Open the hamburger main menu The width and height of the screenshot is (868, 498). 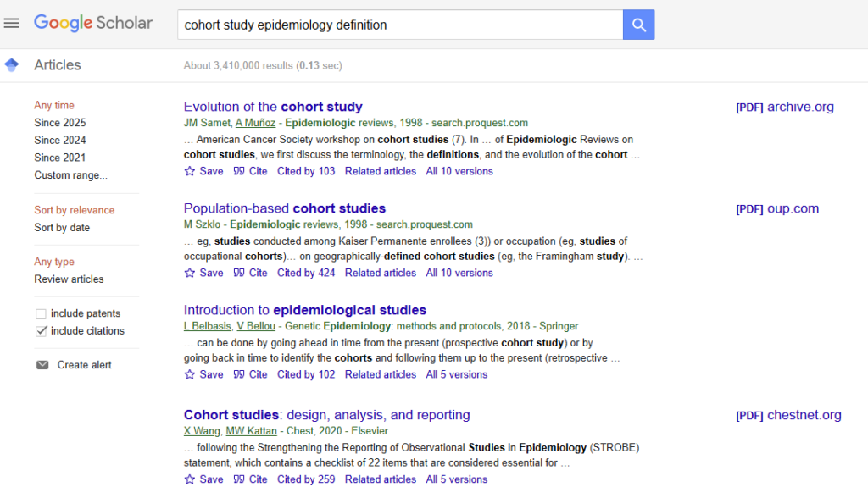[x=12, y=23]
